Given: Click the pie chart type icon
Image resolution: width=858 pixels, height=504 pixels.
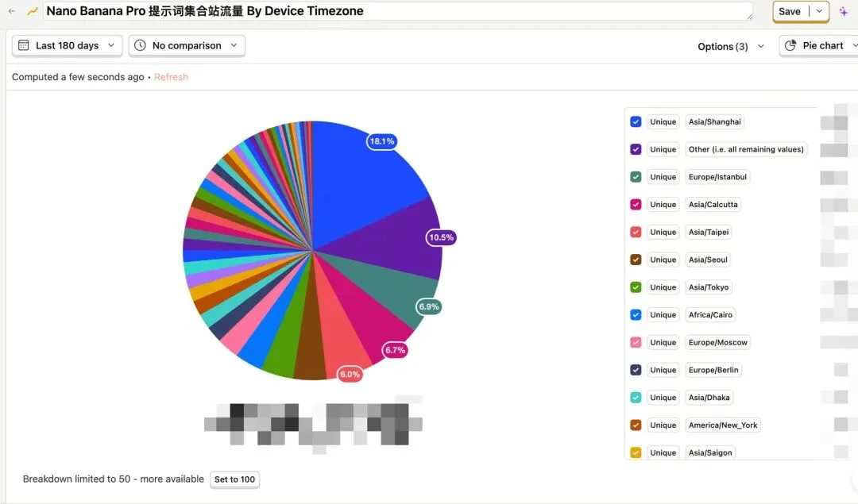Looking at the screenshot, I should pyautogui.click(x=790, y=46).
